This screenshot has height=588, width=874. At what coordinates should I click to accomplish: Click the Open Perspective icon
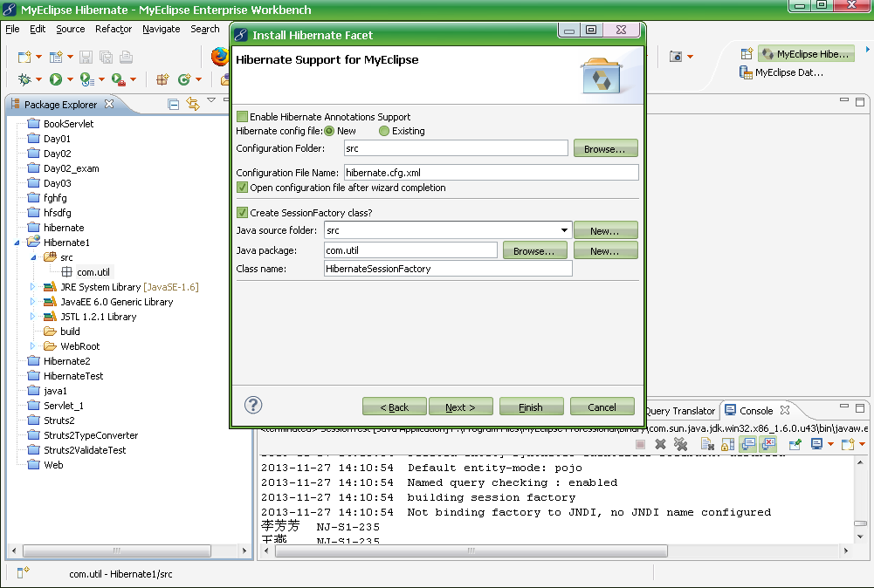coord(747,54)
